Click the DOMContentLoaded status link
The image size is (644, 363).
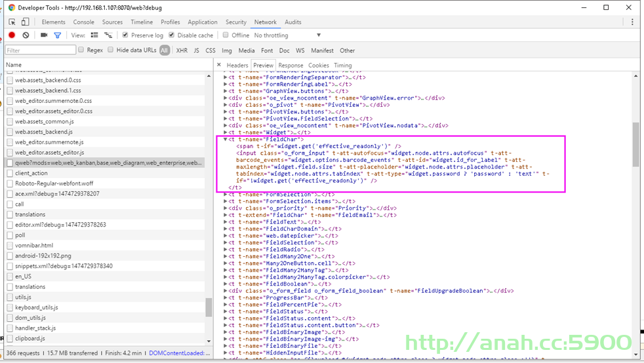pyautogui.click(x=180, y=353)
